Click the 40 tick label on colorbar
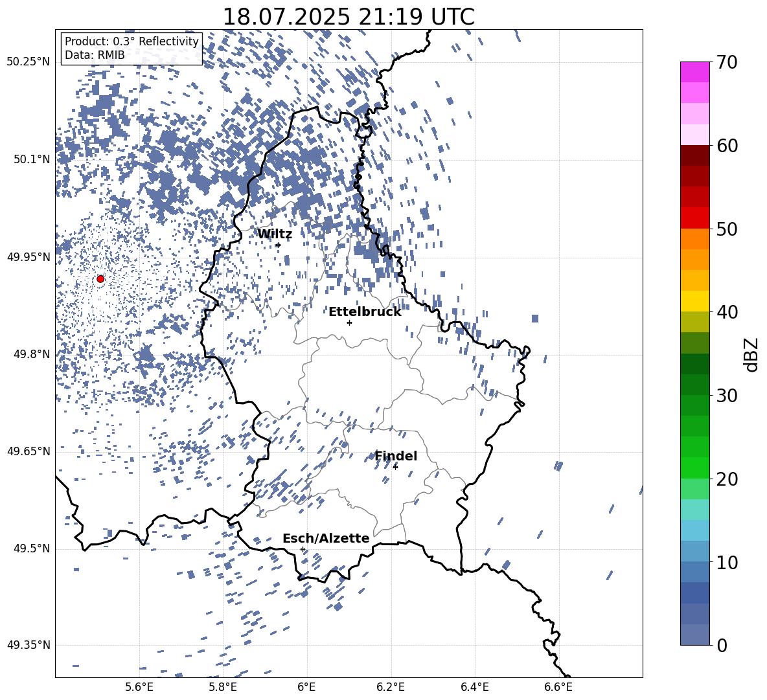 click(727, 312)
